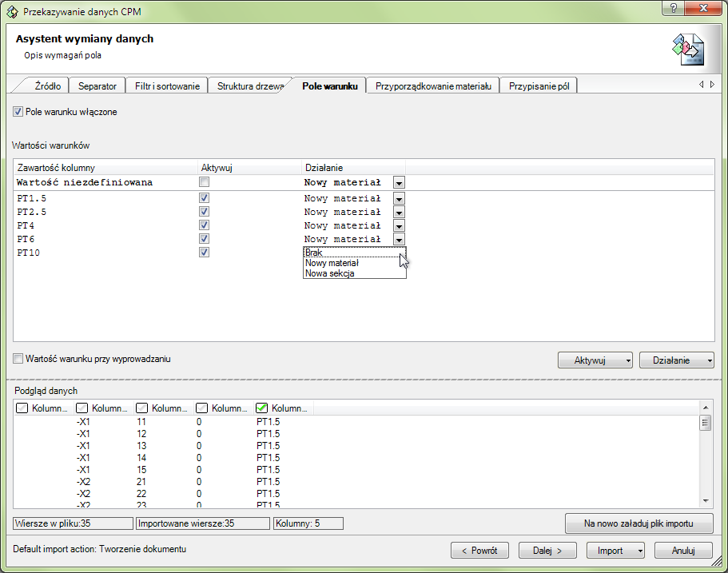Click preview cell with value 11
This screenshot has height=573, width=728.
point(141,422)
